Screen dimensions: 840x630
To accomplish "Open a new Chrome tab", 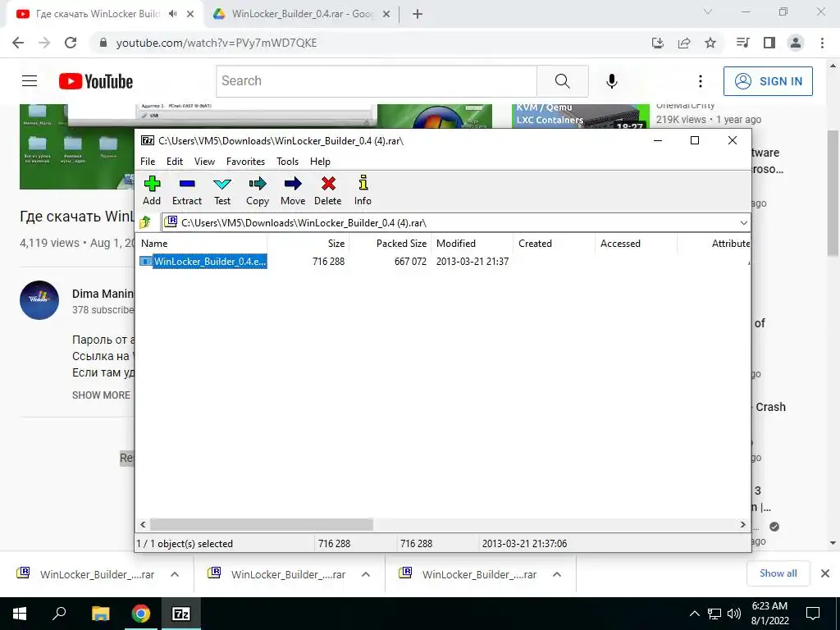I will point(418,14).
